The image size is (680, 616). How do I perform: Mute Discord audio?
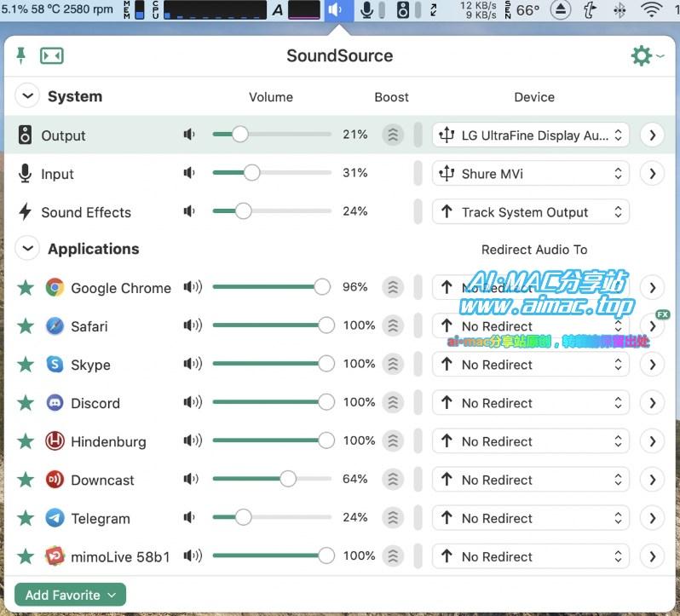pos(193,402)
